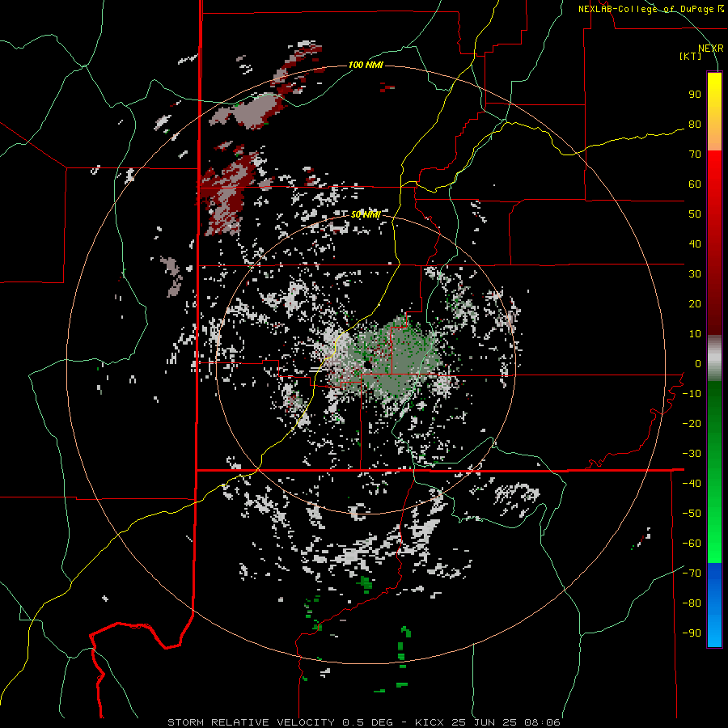Click the 20 value on the velocity scale
The image size is (728, 728).
tap(695, 304)
